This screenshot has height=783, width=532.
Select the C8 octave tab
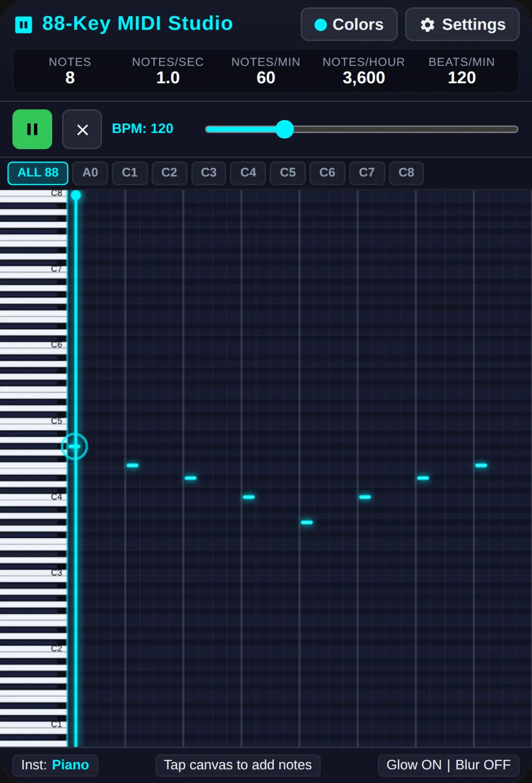(x=406, y=173)
